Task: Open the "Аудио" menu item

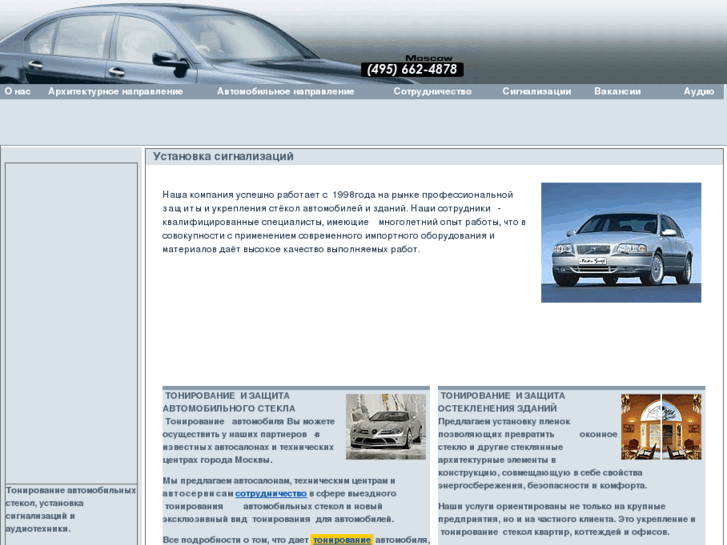Action: coord(699,91)
